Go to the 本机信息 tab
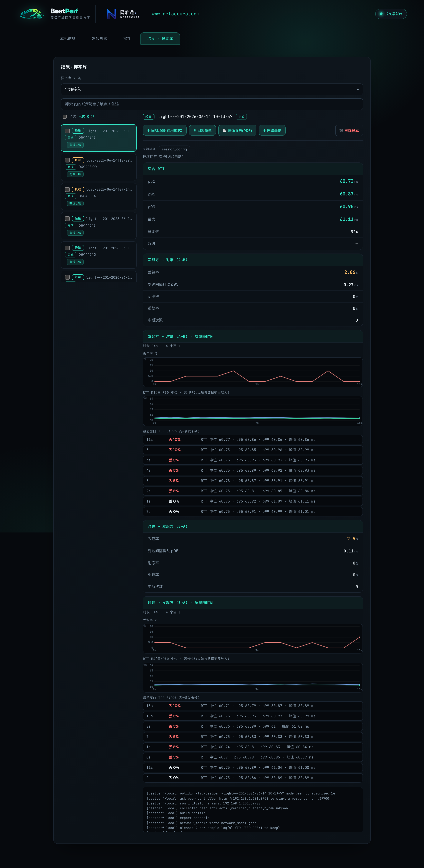 [x=68, y=39]
